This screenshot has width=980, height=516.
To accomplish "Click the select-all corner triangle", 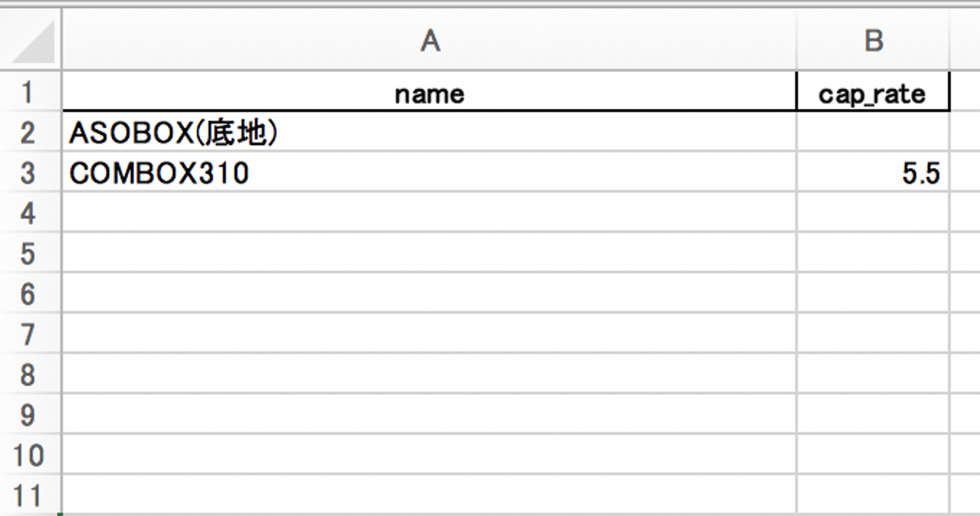I will coord(33,44).
